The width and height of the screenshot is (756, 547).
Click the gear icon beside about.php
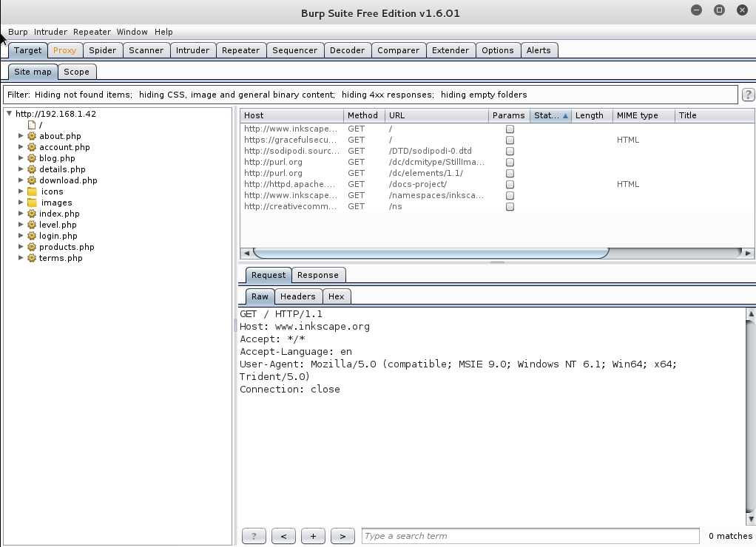32,136
